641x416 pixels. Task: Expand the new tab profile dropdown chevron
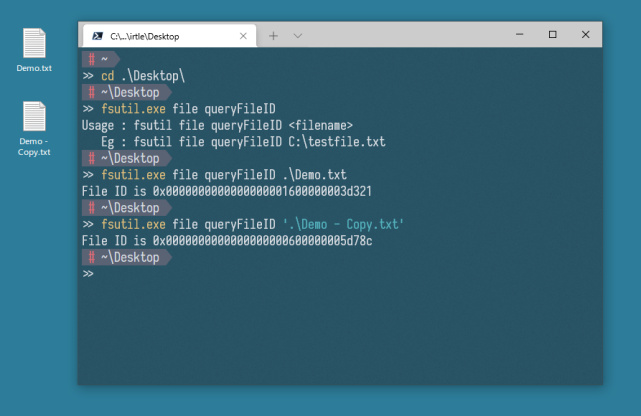pos(298,36)
